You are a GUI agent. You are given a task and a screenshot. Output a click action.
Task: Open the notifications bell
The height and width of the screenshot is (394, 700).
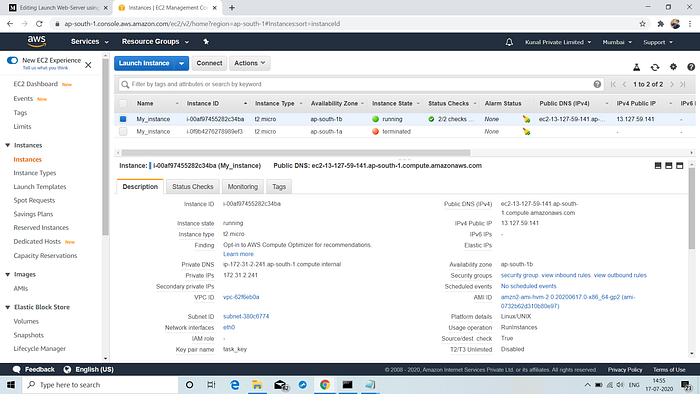click(x=509, y=42)
